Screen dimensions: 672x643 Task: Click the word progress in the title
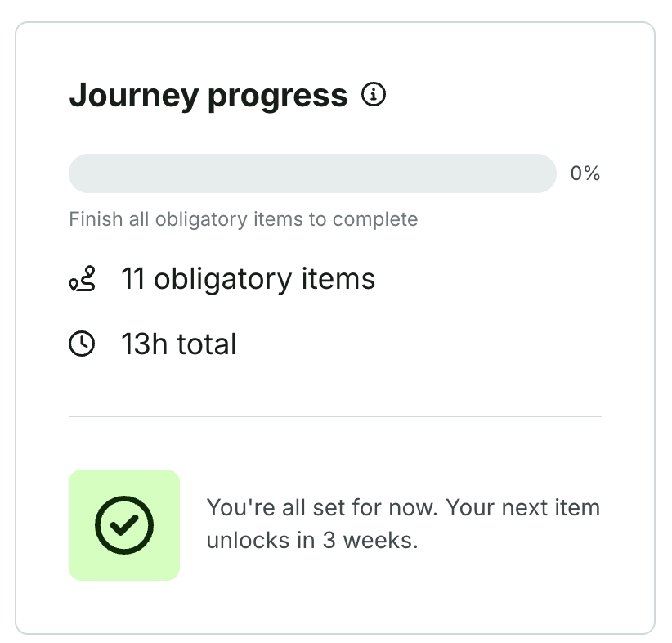point(278,96)
